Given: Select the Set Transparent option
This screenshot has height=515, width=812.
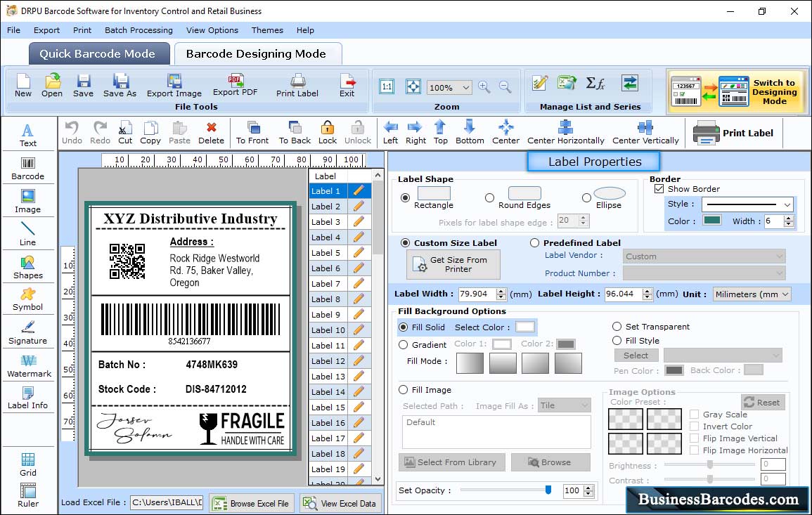Looking at the screenshot, I should point(617,327).
